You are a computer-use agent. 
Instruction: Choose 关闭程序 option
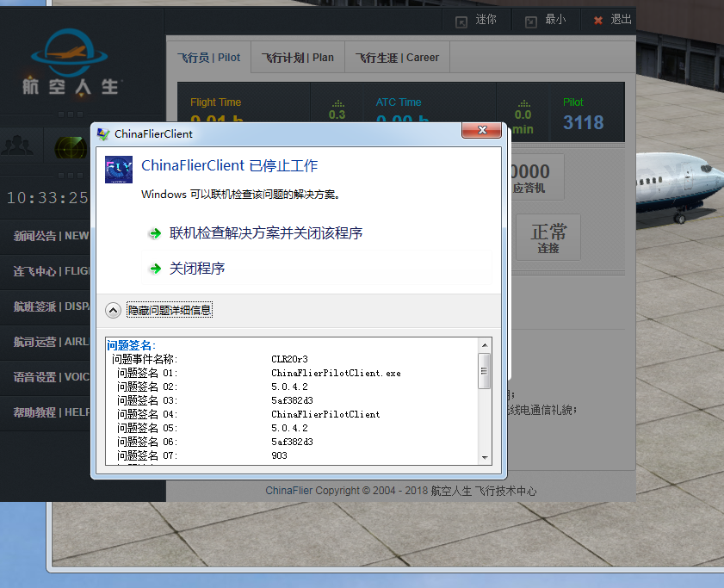coord(197,269)
